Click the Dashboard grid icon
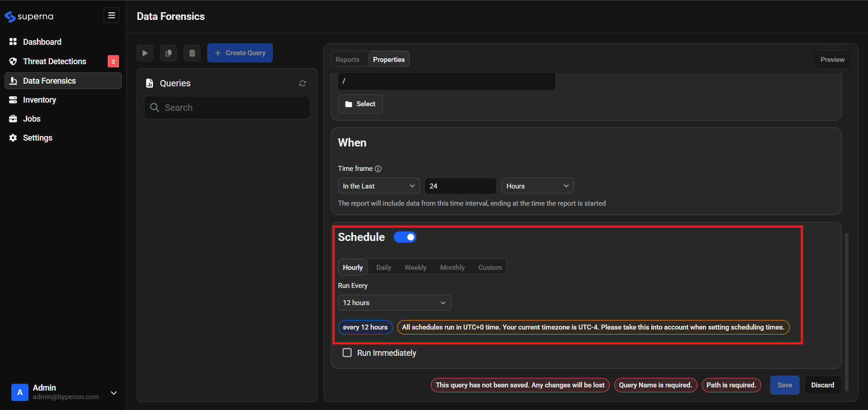 13,42
